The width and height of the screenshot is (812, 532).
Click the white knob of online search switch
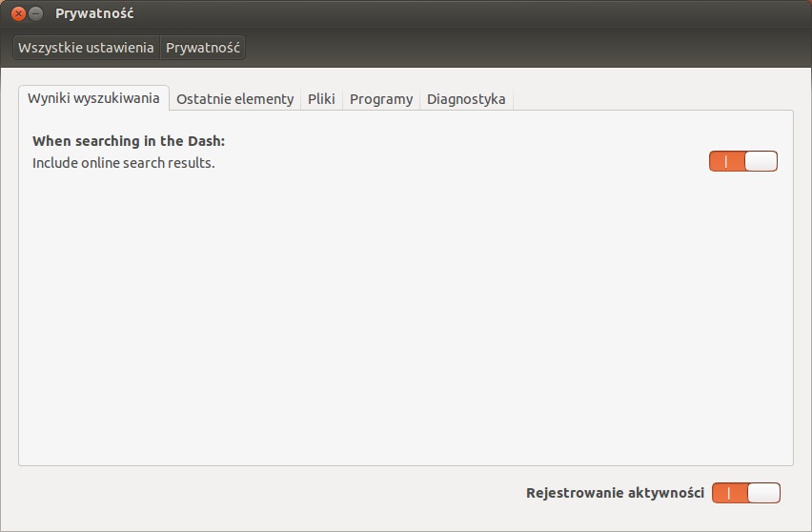tap(761, 161)
